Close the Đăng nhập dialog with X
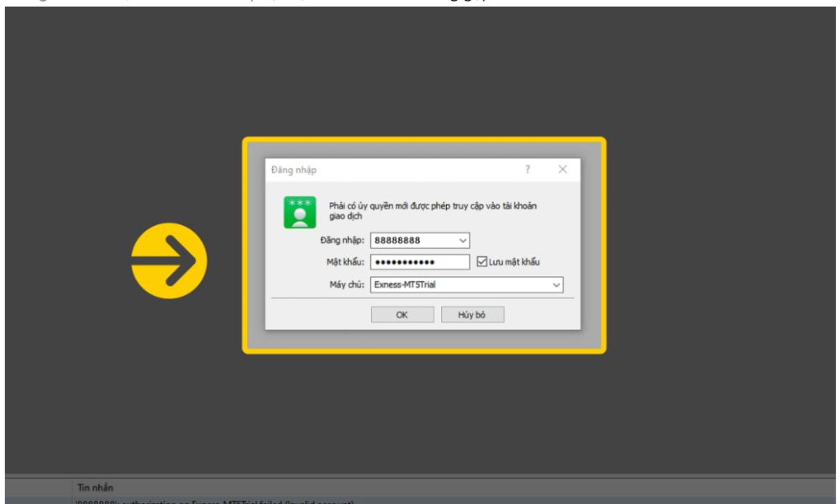The height and width of the screenshot is (504, 840). tap(562, 170)
